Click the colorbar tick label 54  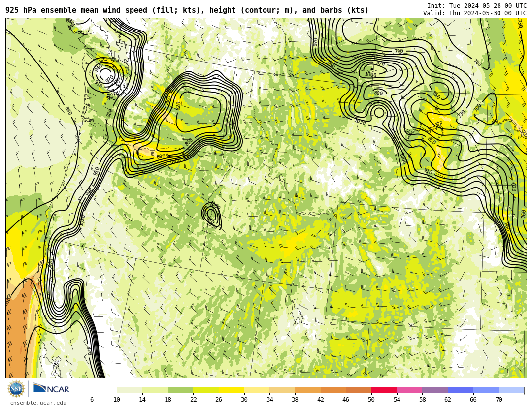point(397,400)
